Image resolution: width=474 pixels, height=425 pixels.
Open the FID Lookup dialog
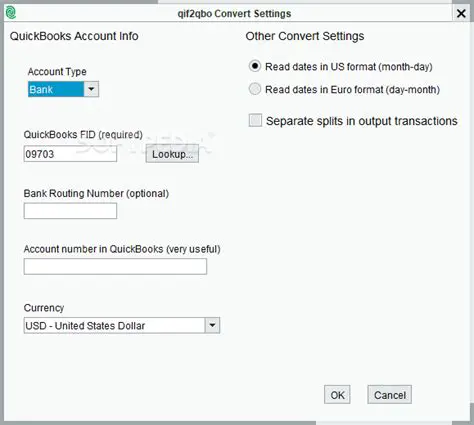[172, 154]
